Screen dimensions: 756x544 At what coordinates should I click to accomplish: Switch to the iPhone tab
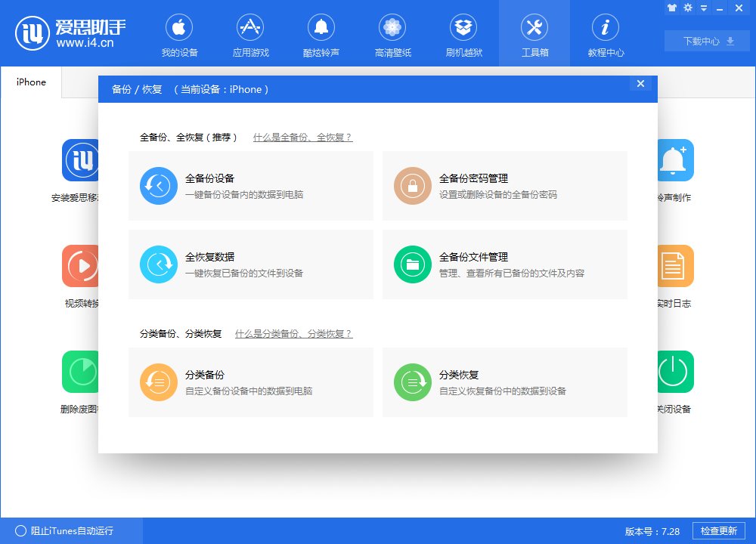[x=30, y=82]
